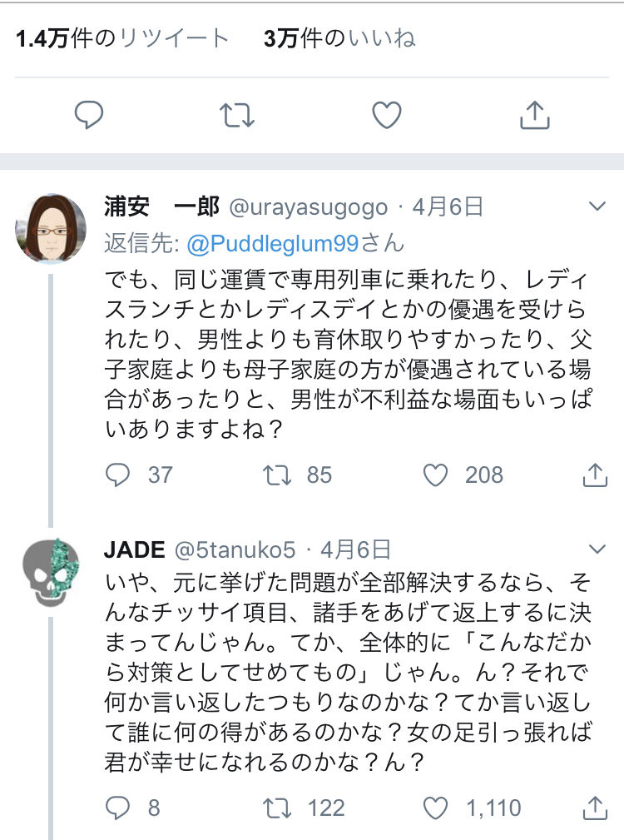Reply to JADE's tweet
The width and height of the screenshot is (624, 840).
[x=119, y=807]
